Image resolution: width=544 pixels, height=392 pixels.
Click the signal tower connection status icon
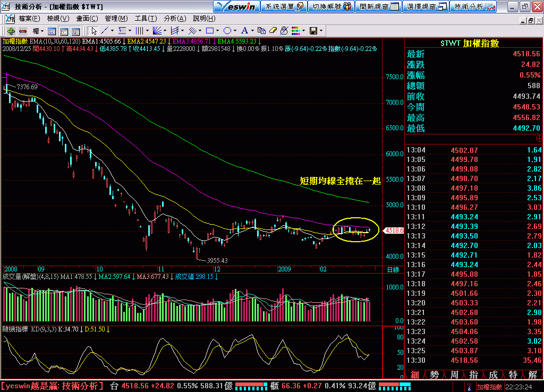pyautogui.click(x=469, y=387)
